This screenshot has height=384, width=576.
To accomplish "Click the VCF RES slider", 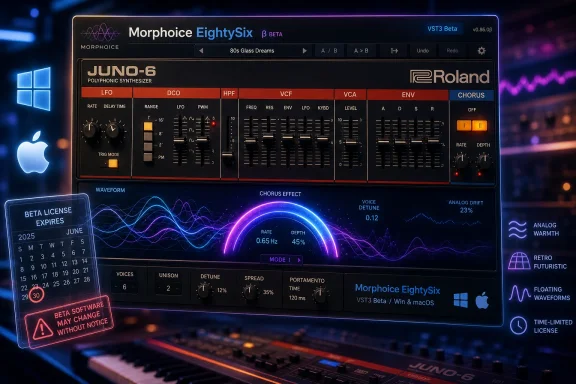I will click(269, 137).
